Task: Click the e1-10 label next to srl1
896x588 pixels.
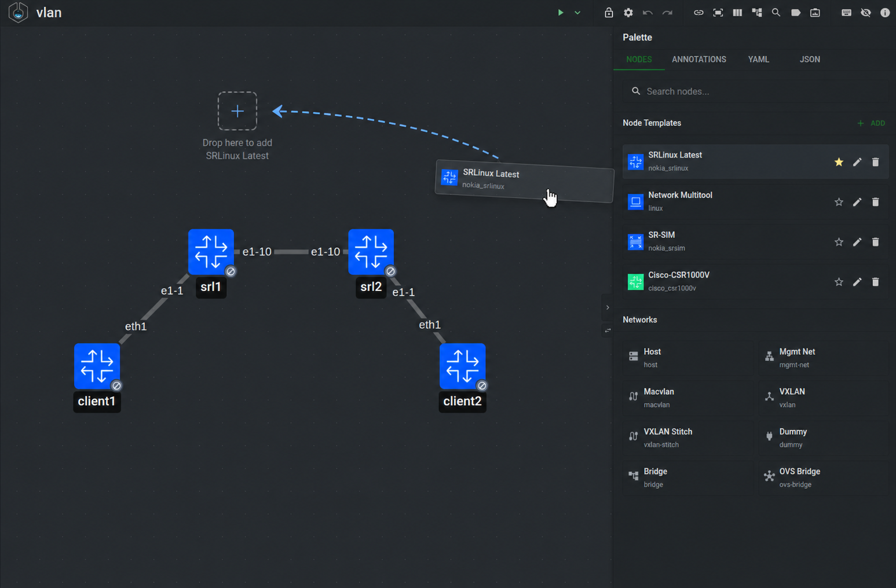Action: pos(257,252)
